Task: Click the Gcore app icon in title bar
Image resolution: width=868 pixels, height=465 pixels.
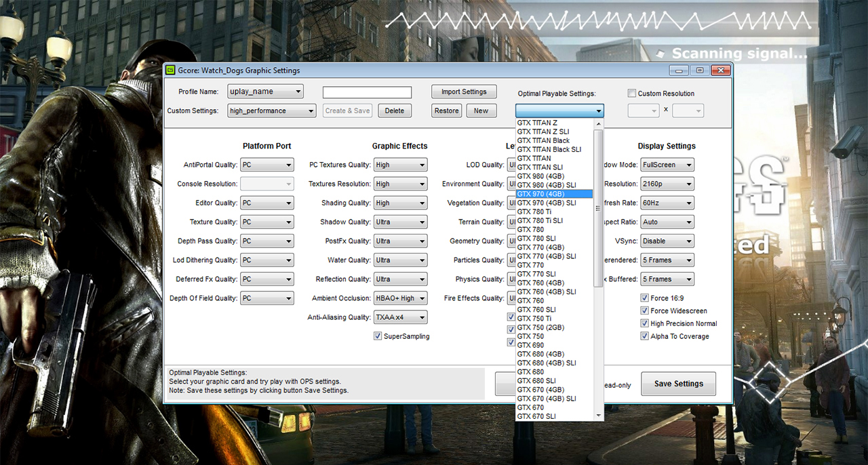Action: tap(170, 70)
